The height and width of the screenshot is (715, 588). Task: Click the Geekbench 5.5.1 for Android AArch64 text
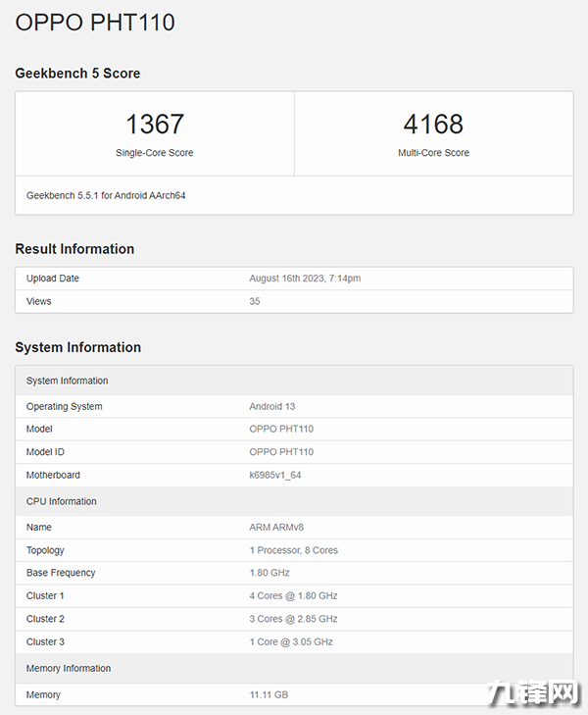point(106,195)
